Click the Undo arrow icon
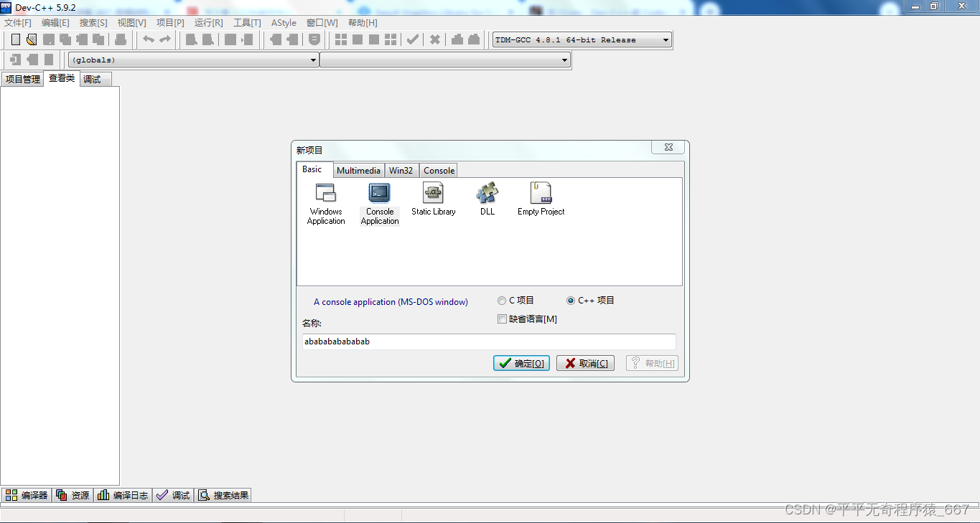The image size is (980, 523). tap(149, 39)
